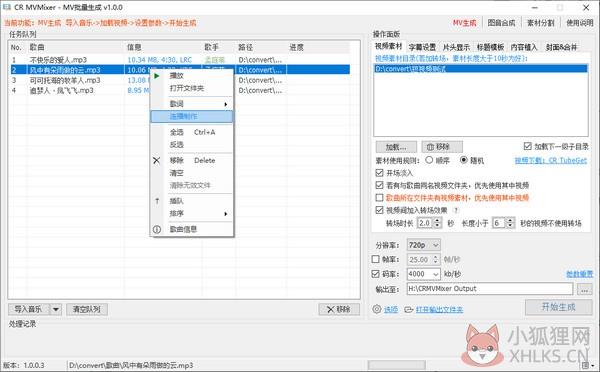Image resolution: width=600 pixels, height=372 pixels.
Task: Click the CR MVMixer app icon in title bar
Action: (7, 7)
